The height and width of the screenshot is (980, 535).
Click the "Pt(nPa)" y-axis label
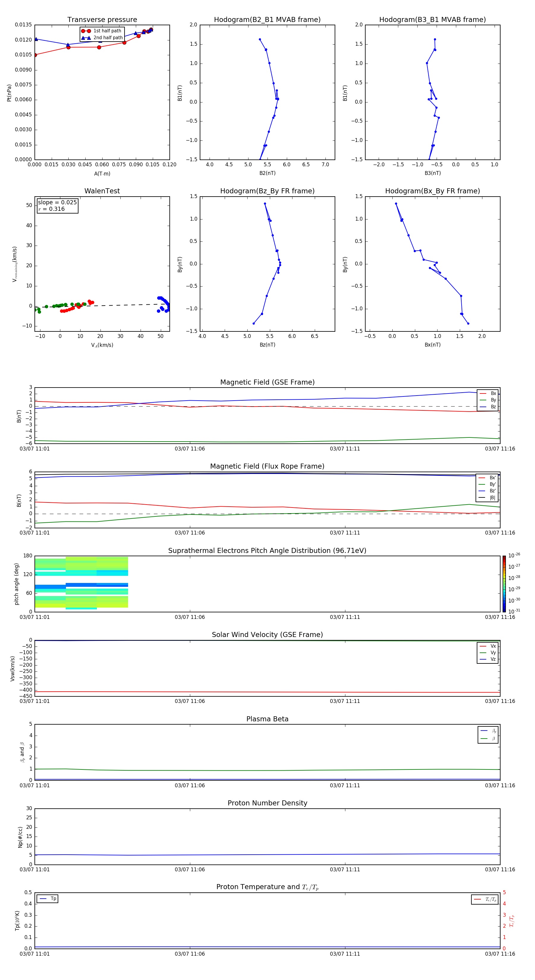pos(9,93)
